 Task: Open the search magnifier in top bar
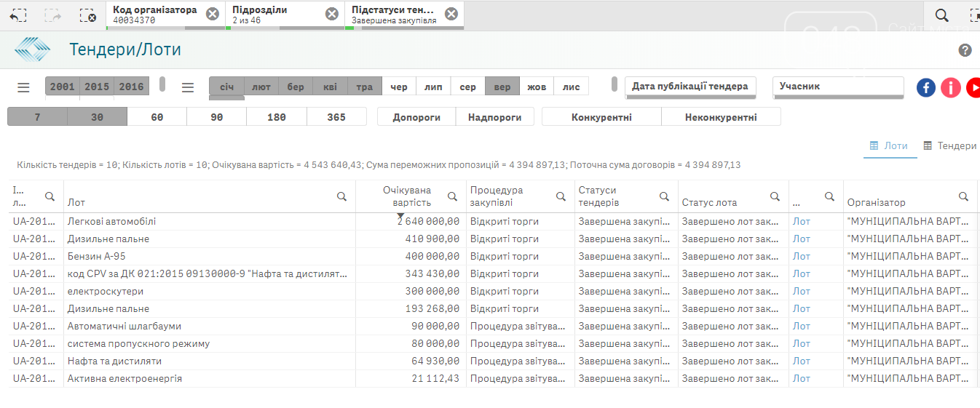(x=941, y=15)
